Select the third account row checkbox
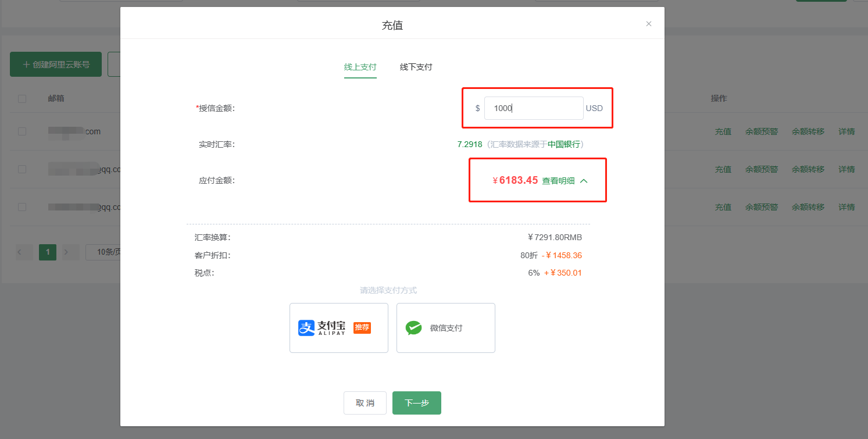Image resolution: width=868 pixels, height=439 pixels. coord(22,207)
